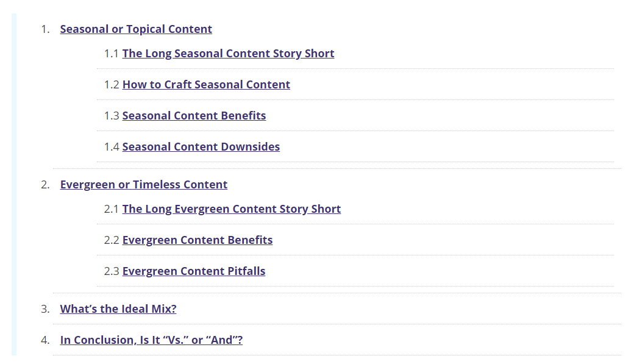Select the 2.1 number label
This screenshot has width=631, height=364.
112,209
